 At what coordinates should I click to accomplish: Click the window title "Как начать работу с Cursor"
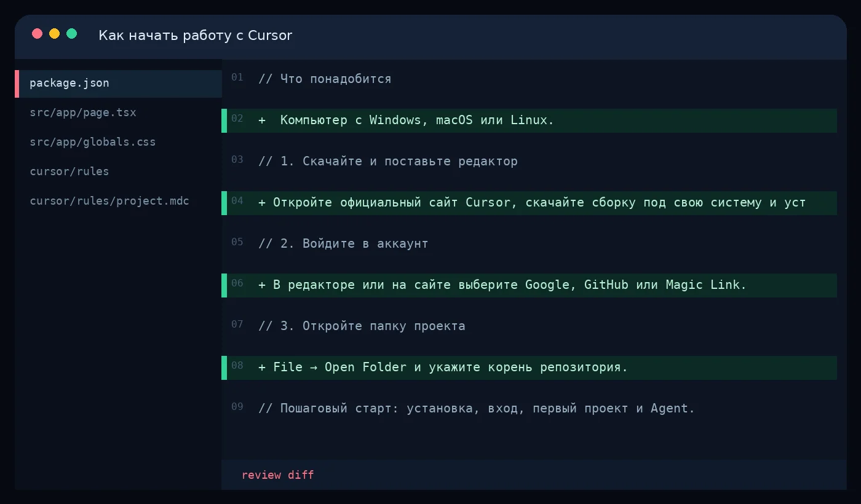196,36
